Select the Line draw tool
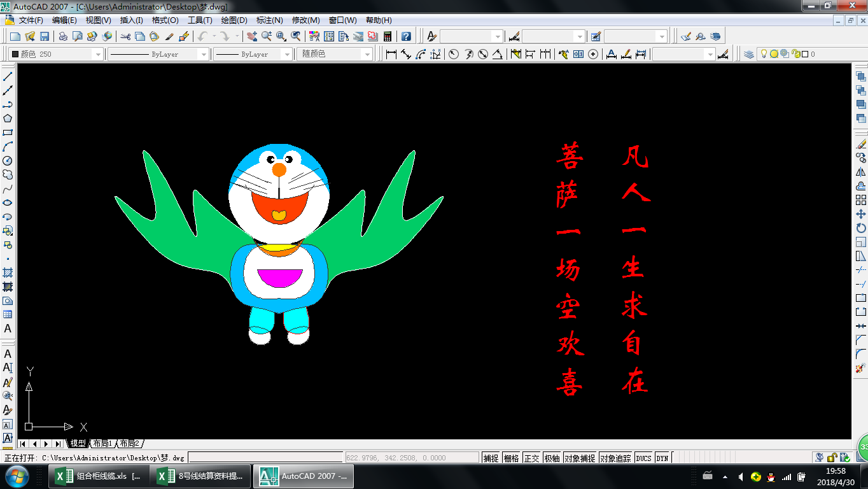868x489 pixels. 8,76
